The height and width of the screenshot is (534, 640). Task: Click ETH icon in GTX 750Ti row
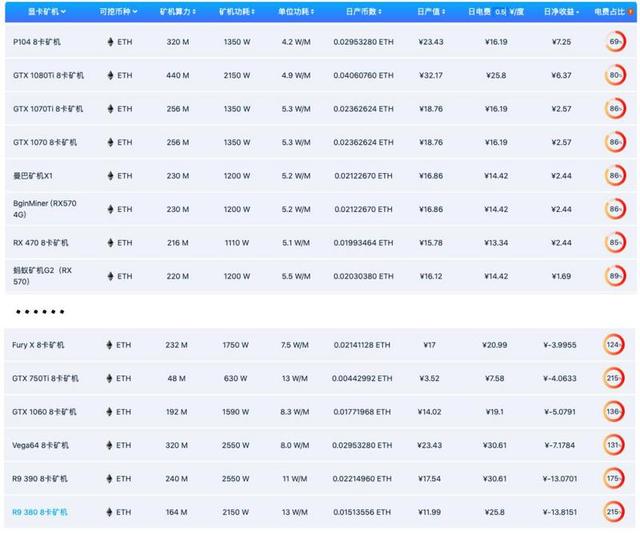[x=109, y=378]
